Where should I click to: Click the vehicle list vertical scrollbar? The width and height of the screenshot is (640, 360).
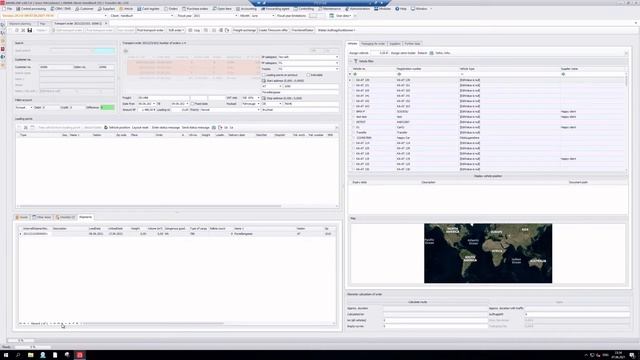(x=627, y=80)
